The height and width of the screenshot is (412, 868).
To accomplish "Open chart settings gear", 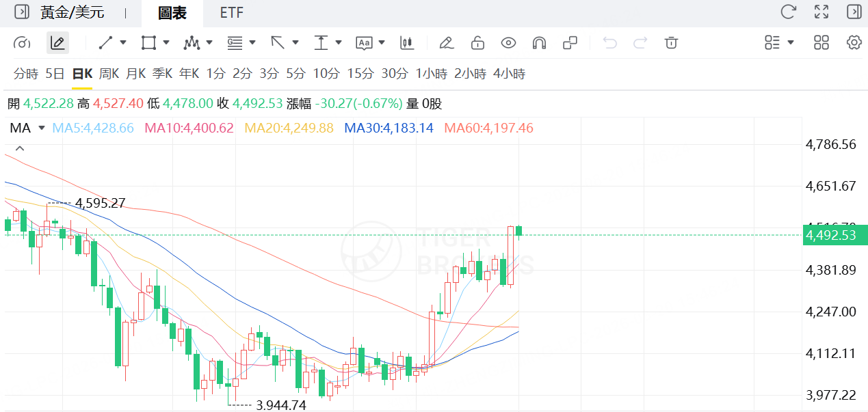I will (854, 42).
